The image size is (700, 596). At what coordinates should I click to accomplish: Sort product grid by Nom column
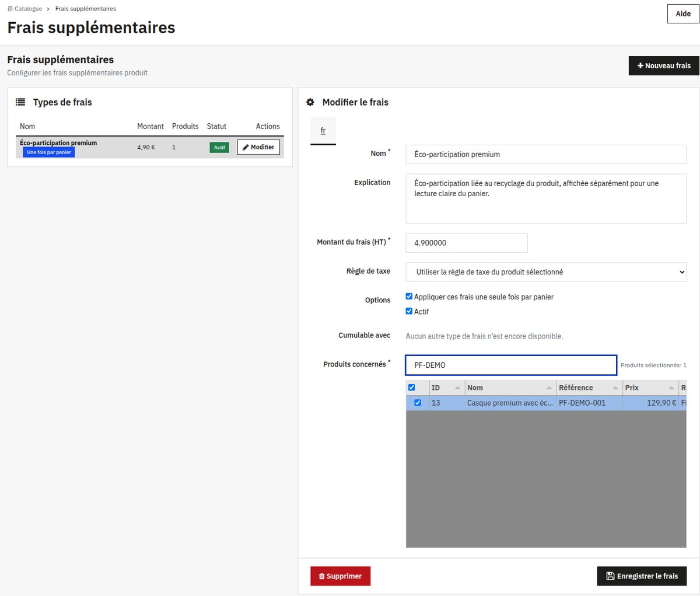click(510, 388)
